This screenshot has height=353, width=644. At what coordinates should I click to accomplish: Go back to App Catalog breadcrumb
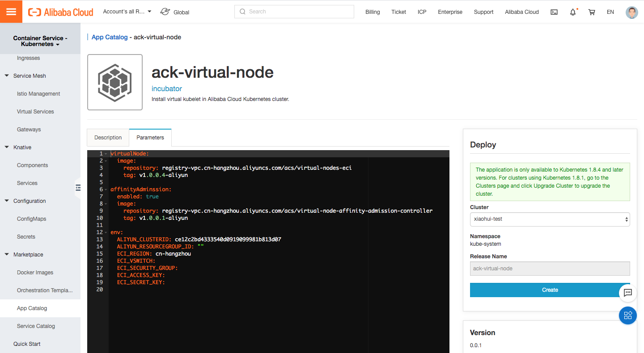tap(110, 37)
